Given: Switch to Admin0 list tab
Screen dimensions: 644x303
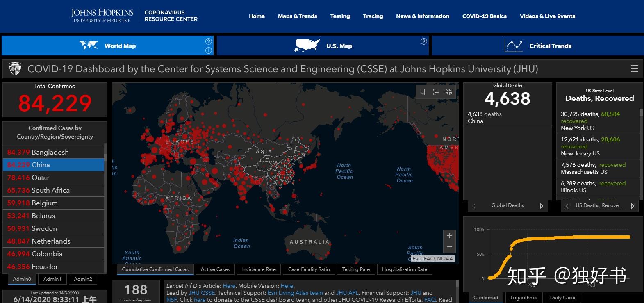Looking at the screenshot, I should tap(22, 279).
